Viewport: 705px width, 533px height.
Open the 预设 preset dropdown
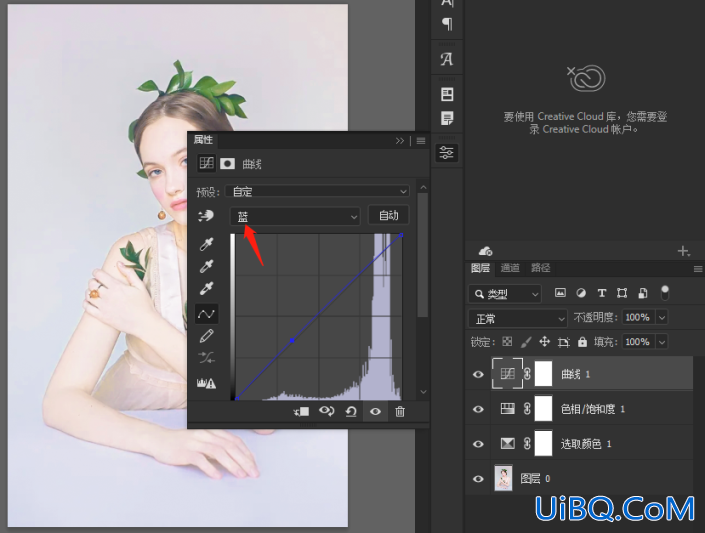(x=317, y=191)
